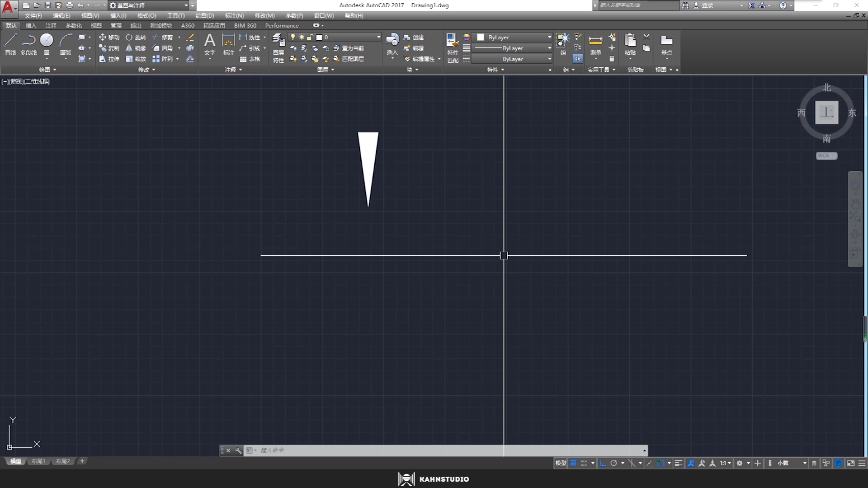This screenshot has height=488, width=868.
Task: Expand the 修改 panel
Action: click(146, 70)
